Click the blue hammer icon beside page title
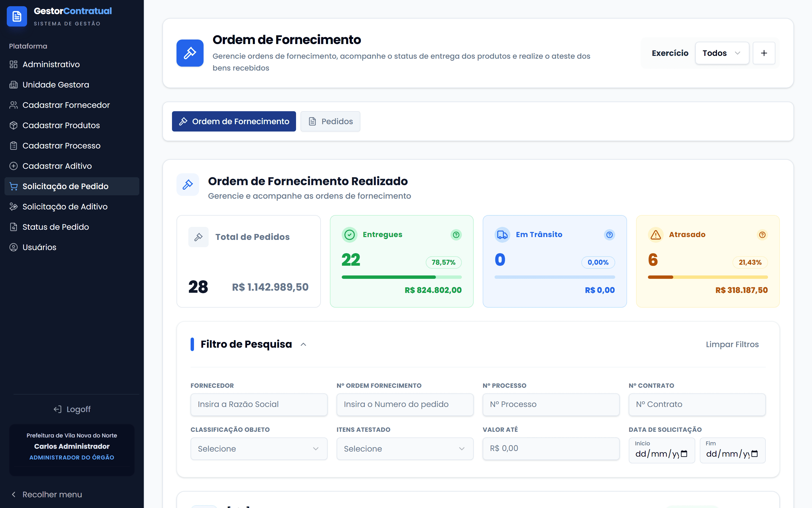 pyautogui.click(x=190, y=53)
